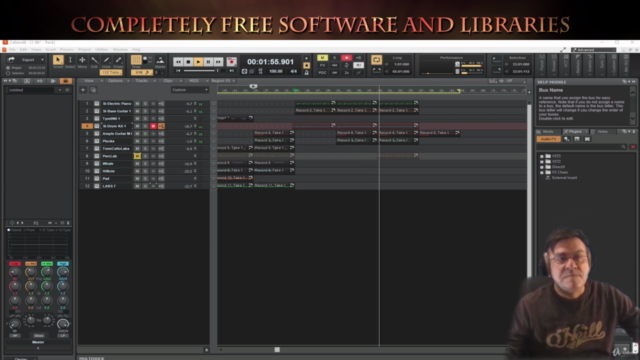Select the Ample Guitar M track name
Screen dimensions: 640x360
(117, 133)
